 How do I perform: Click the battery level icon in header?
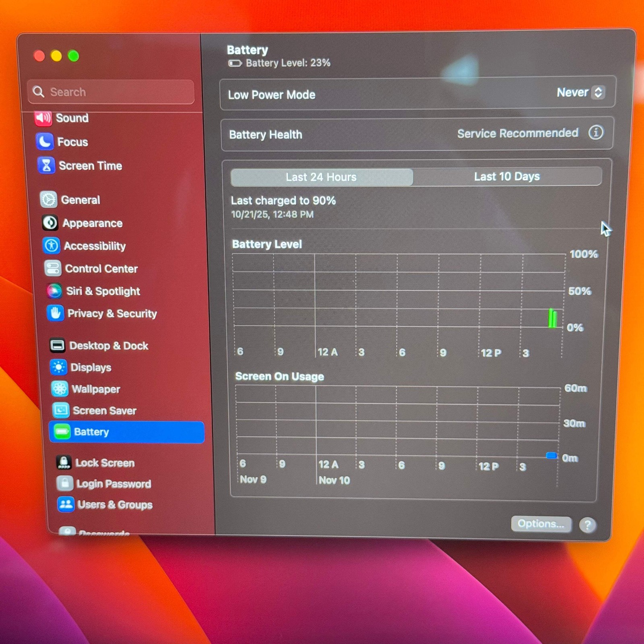point(235,63)
